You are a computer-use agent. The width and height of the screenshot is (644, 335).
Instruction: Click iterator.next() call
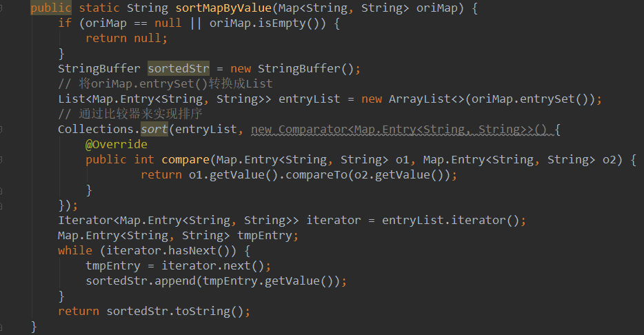click(213, 265)
